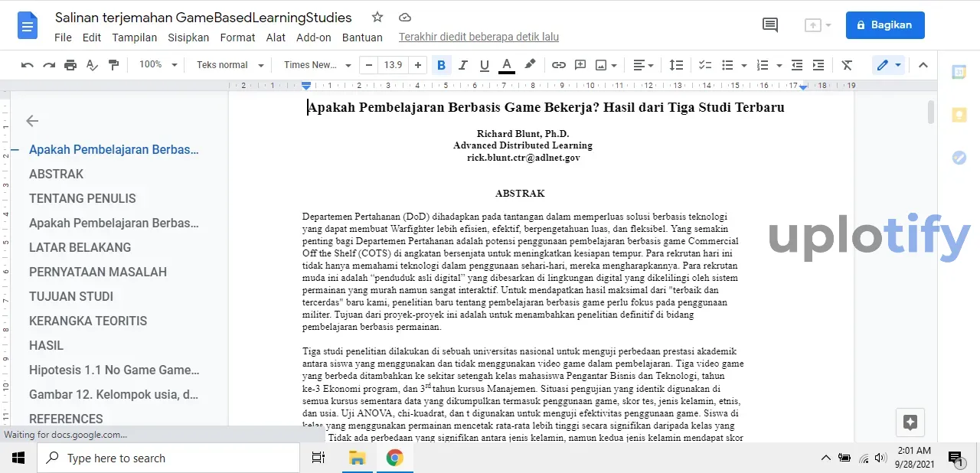Open Google Tasks side panel
Viewport: 980px width, 473px height.
coord(959,158)
